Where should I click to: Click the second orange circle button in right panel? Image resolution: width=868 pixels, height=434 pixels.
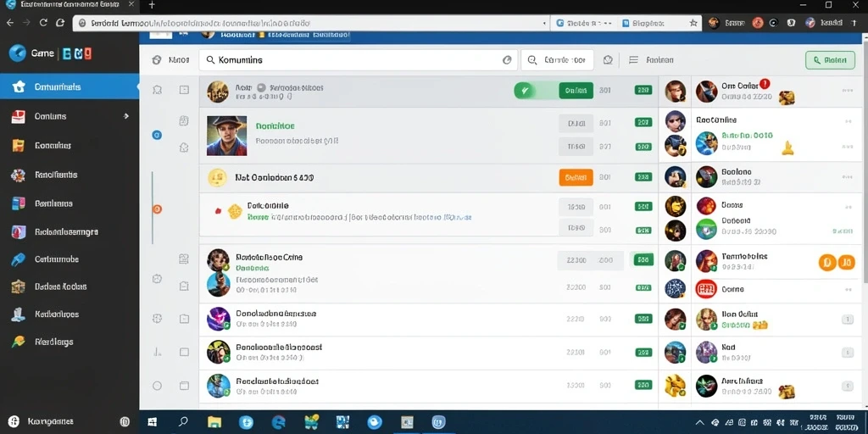(847, 263)
